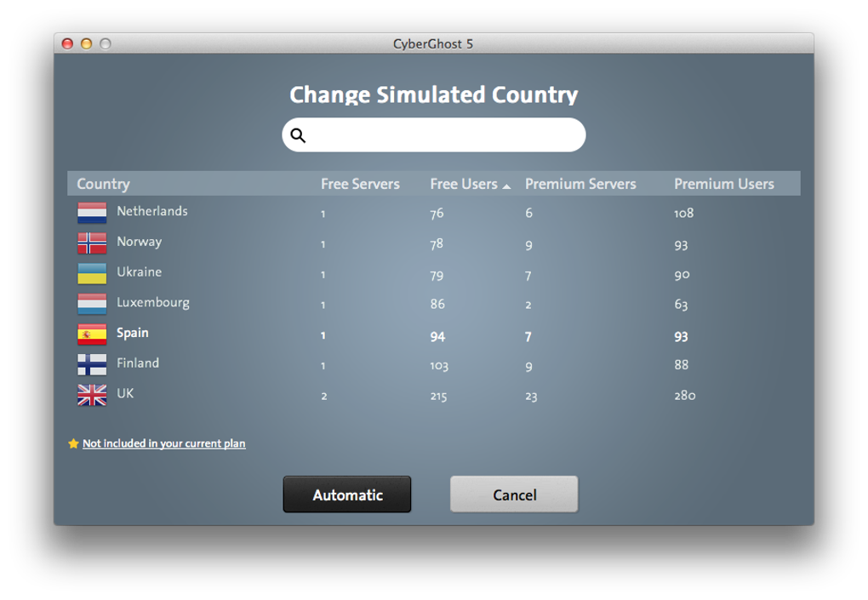This screenshot has width=868, height=600.
Task: Select the Norway country name
Action: [x=139, y=242]
